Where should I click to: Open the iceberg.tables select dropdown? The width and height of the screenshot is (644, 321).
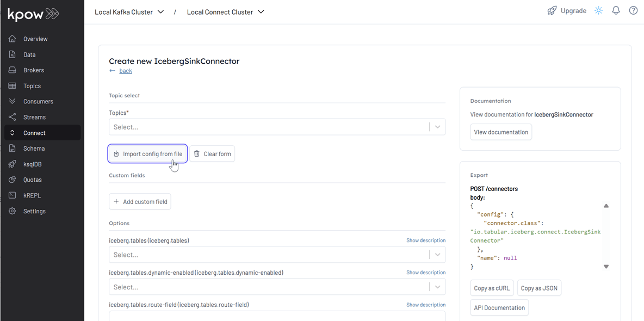[x=277, y=255]
